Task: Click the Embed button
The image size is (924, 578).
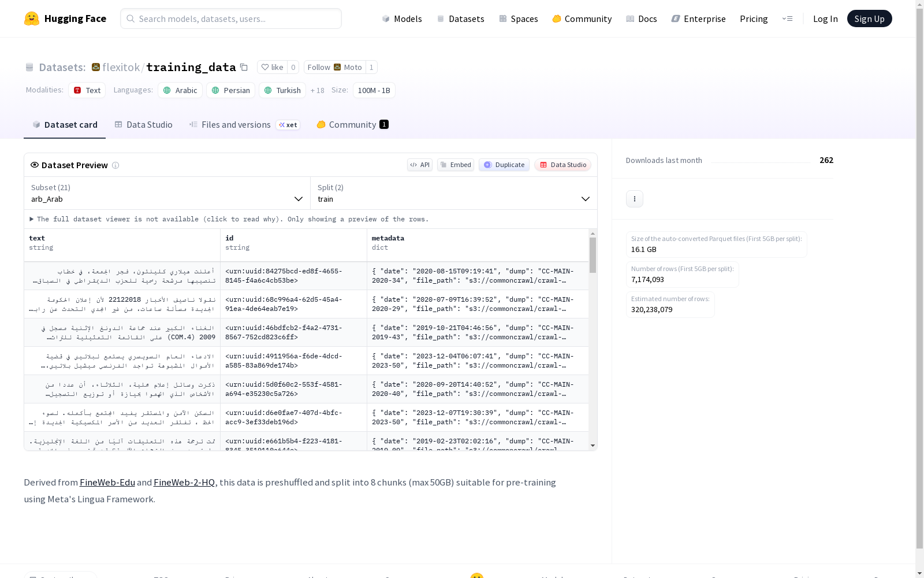Action: point(456,165)
